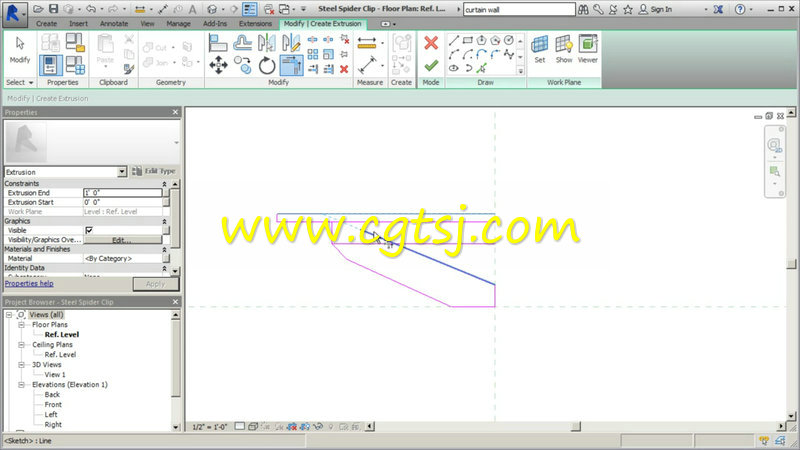Click the Offset tool icon
Screen dimensions: 800x450
[242, 43]
